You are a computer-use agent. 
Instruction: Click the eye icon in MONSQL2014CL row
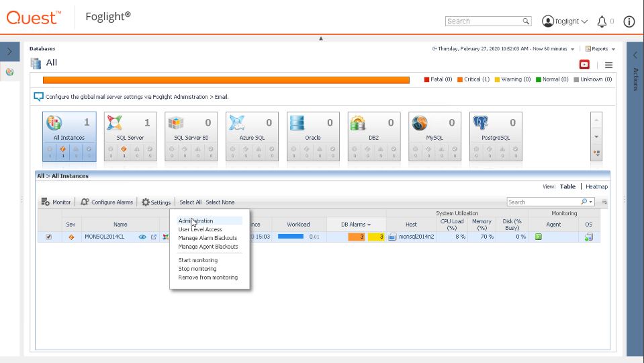point(142,237)
